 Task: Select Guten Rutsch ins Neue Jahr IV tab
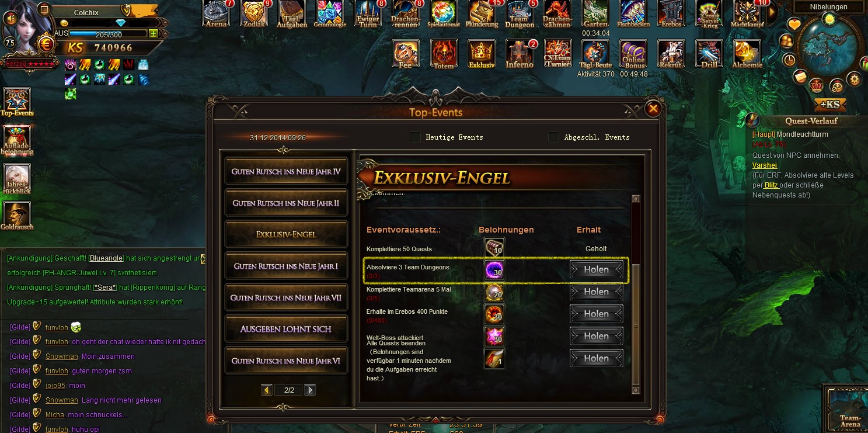286,172
